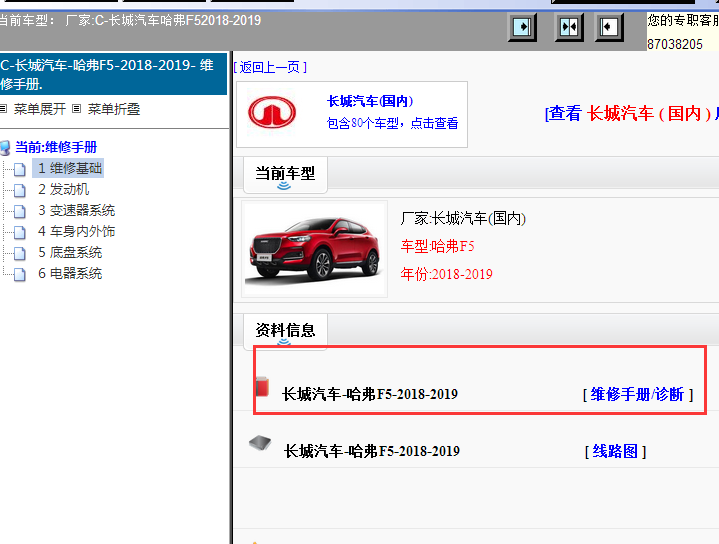This screenshot has width=719, height=544.
Task: Select the 资料信息 tab
Action: [x=285, y=331]
